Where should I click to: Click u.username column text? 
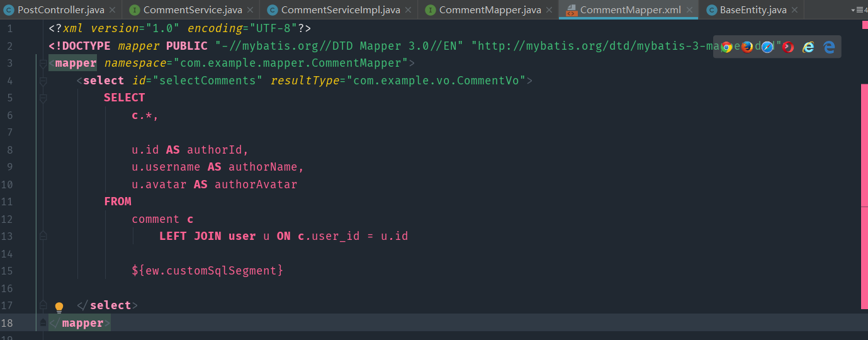[166, 167]
